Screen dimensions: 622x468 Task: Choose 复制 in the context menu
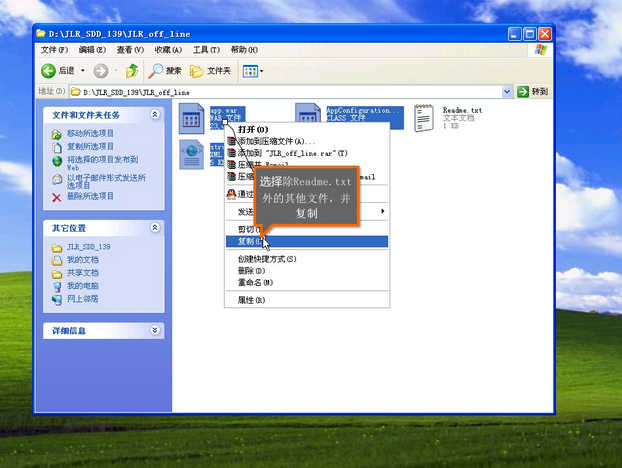pos(307,241)
